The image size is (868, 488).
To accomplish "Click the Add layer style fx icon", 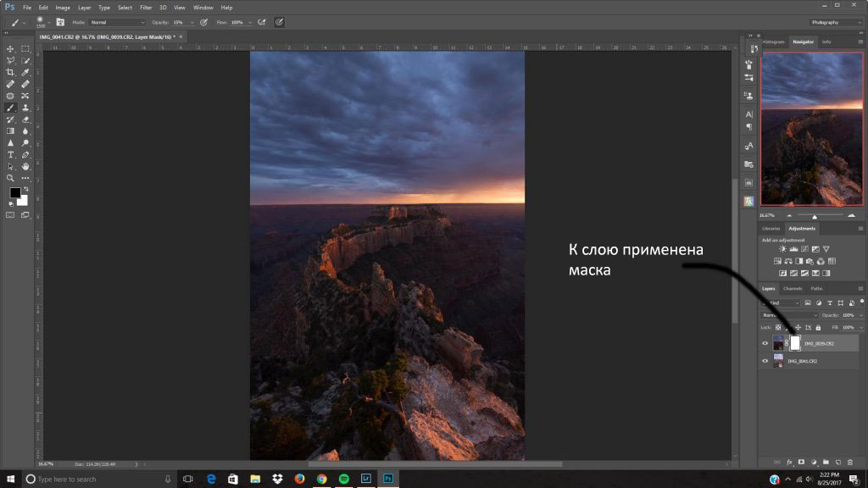I will click(789, 462).
